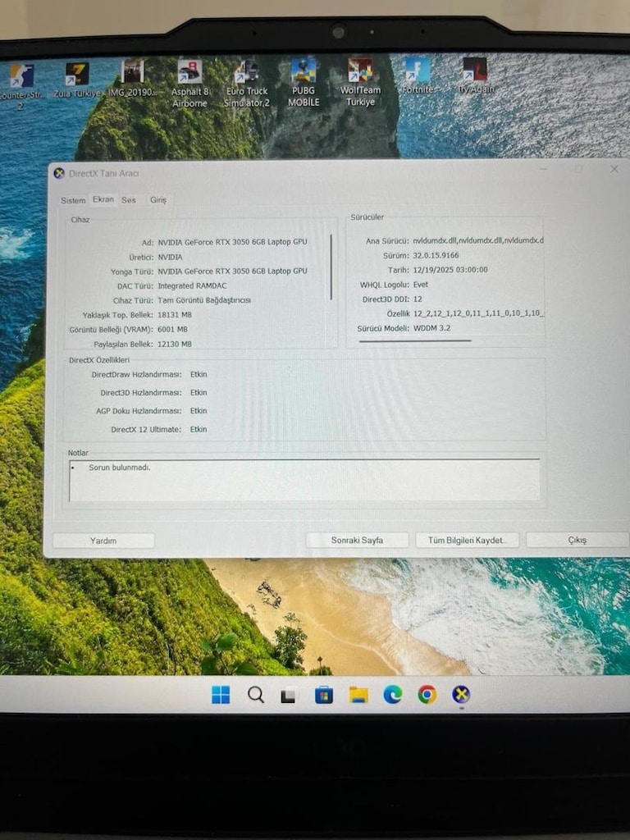
Task: Click inside the Notlar text box
Action: click(x=304, y=481)
